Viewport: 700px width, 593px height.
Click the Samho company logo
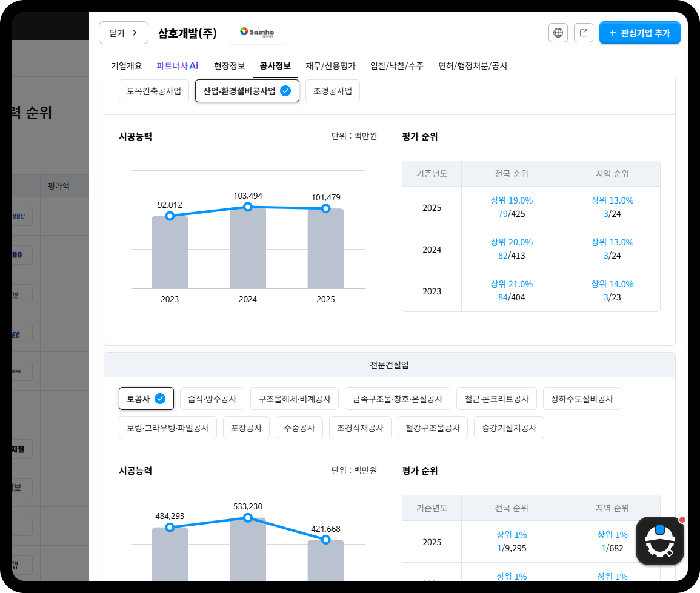257,33
